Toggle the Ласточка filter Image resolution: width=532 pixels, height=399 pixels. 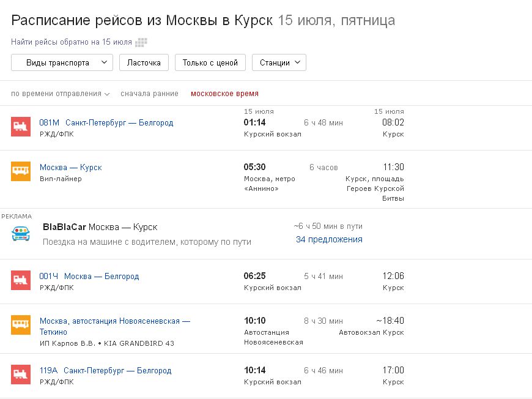[x=144, y=62]
